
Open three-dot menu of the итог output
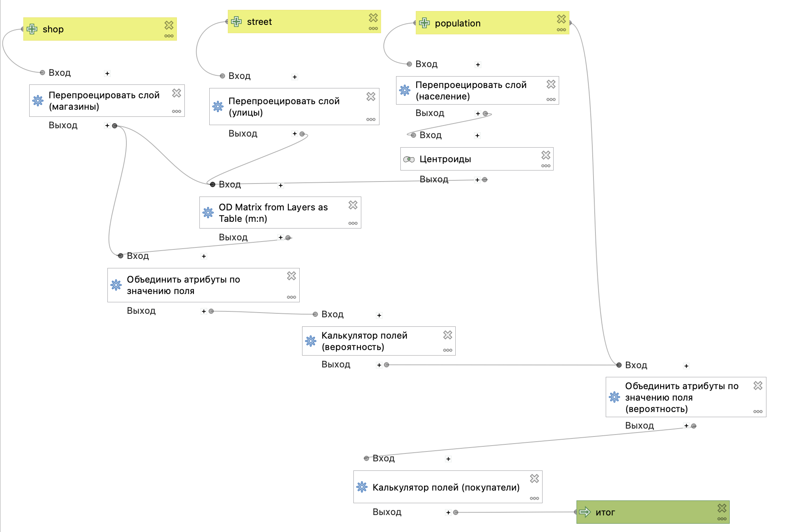point(722,519)
